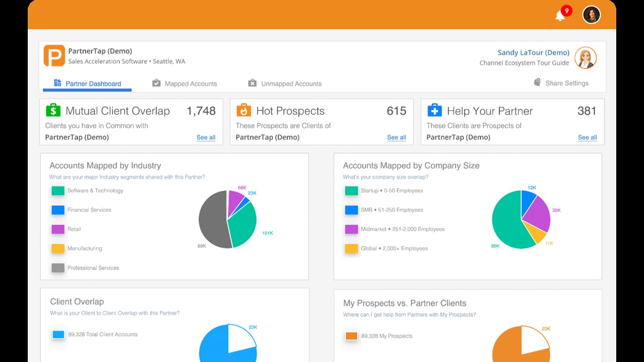The image size is (644, 362).
Task: Click the orange Hot Prospects flame icon
Action: tap(244, 110)
